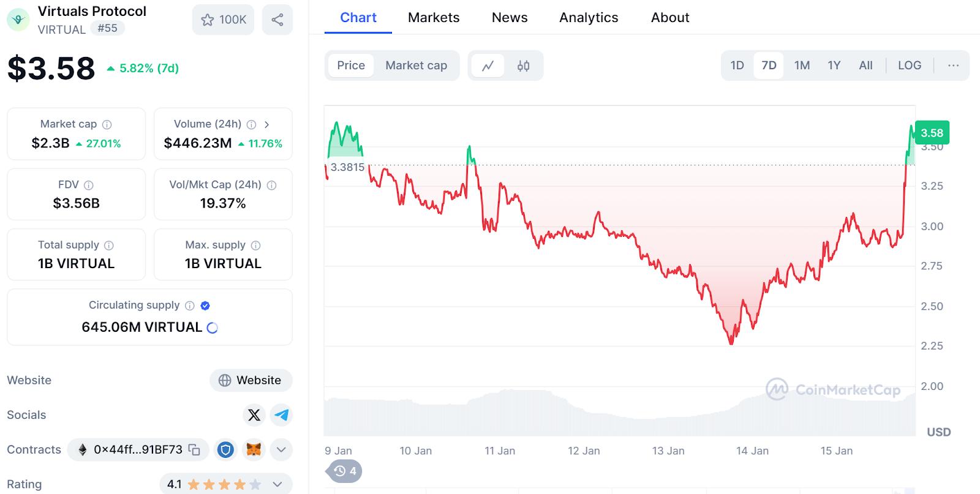Click the 5.82% (7d) price change
The image size is (980, 494).
tap(143, 69)
